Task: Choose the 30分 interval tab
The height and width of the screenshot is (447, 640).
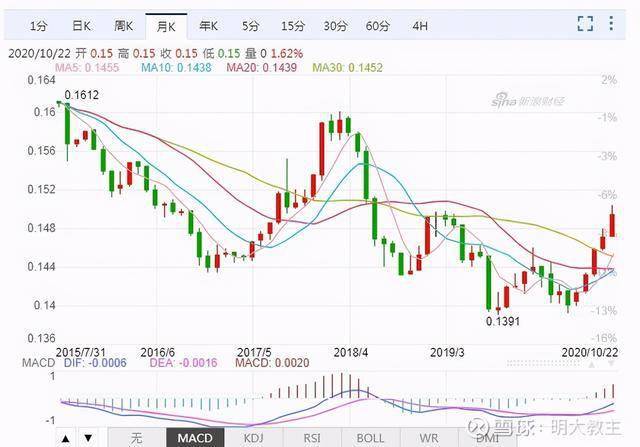Action: click(335, 26)
